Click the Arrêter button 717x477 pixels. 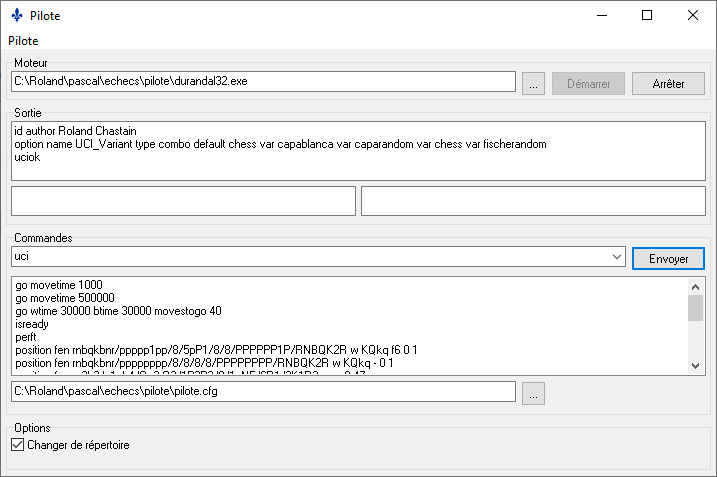pos(668,84)
